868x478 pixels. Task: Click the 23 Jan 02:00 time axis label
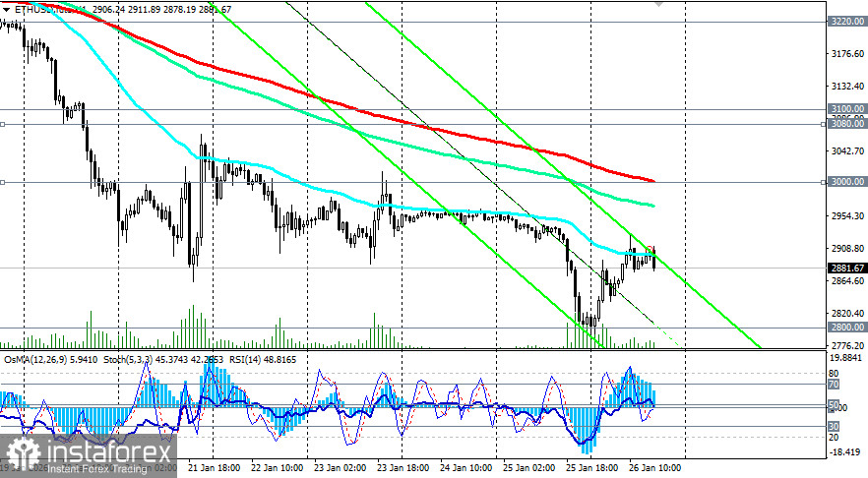pos(340,468)
